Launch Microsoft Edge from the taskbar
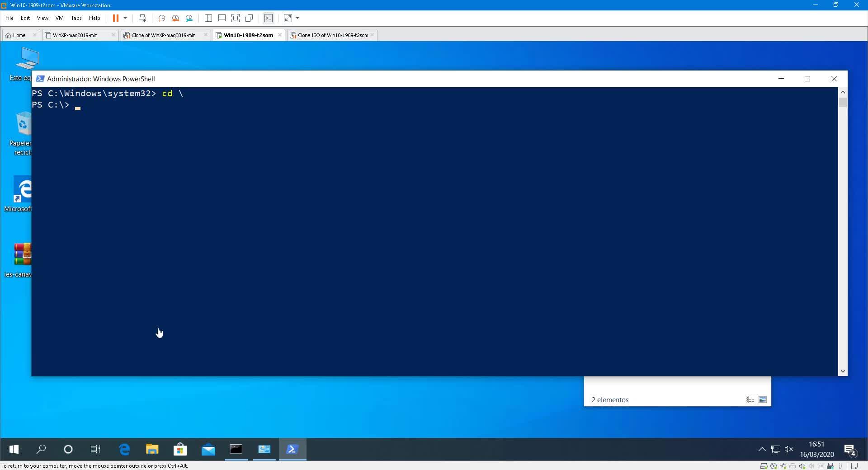The width and height of the screenshot is (868, 470). coord(124,449)
